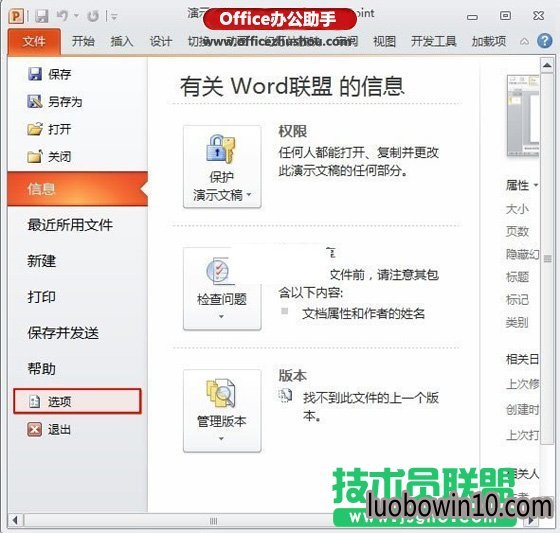The height and width of the screenshot is (533, 560).
Task: Click the 管理版本 button
Action: 222,411
